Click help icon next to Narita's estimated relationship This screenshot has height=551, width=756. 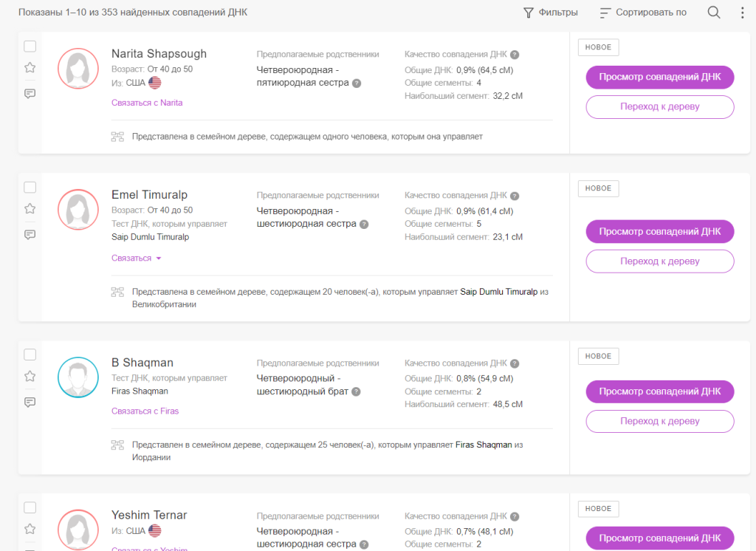[x=357, y=83]
